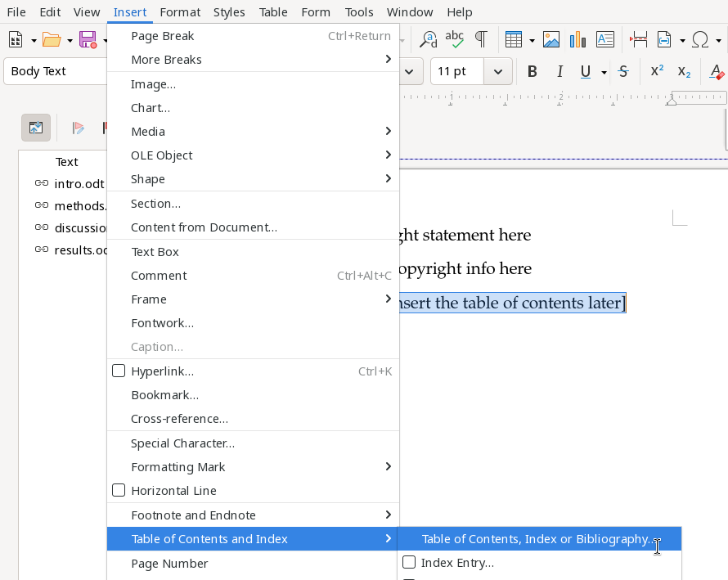This screenshot has width=728, height=580.
Task: Choose Content from Document... entry
Action: (x=253, y=227)
